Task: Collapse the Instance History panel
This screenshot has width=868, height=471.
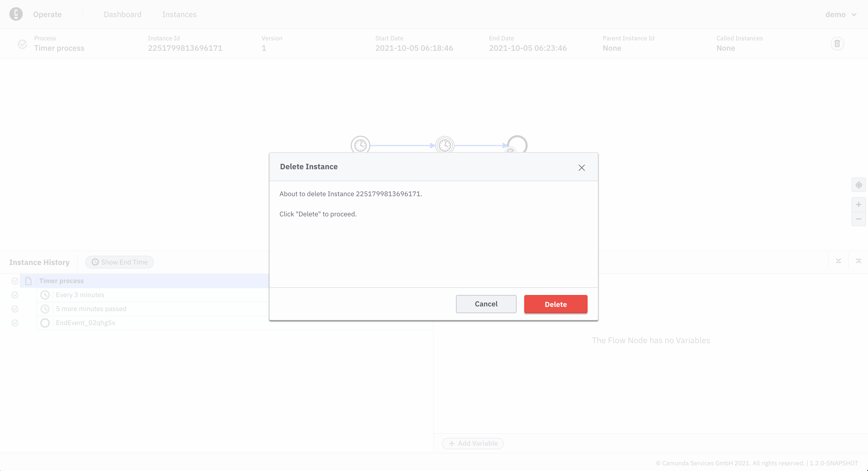Action: [x=839, y=261]
